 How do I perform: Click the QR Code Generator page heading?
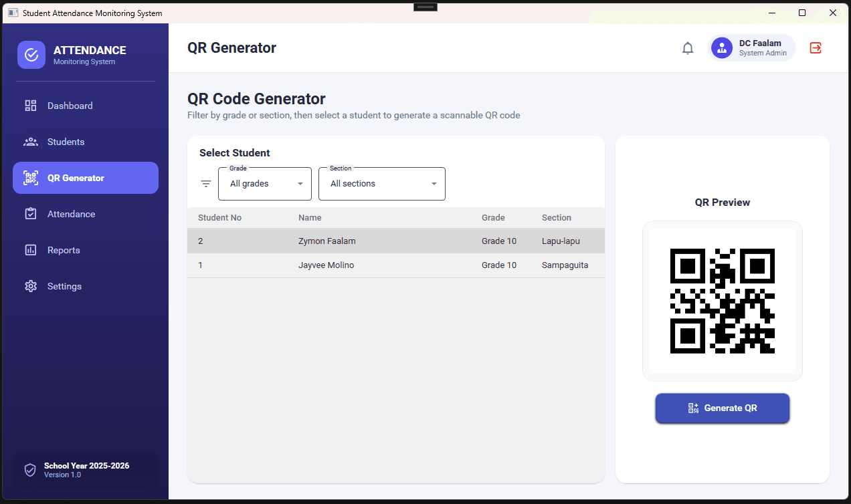point(256,99)
